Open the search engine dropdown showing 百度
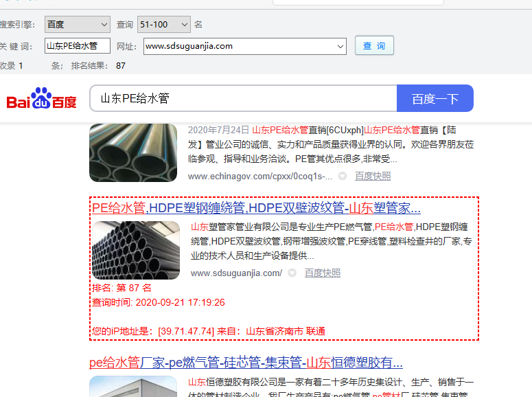Viewport: 532px width, 397px height. [x=78, y=25]
